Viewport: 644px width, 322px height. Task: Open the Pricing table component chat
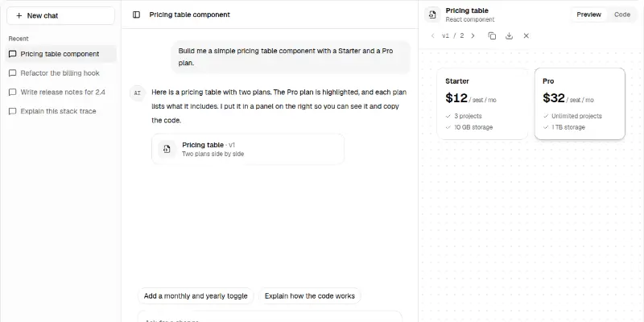click(x=60, y=54)
